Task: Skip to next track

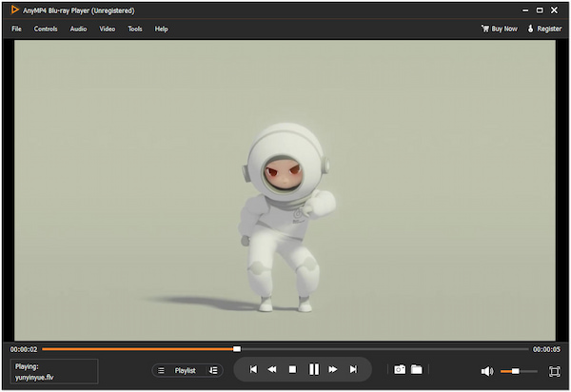Action: click(x=353, y=369)
